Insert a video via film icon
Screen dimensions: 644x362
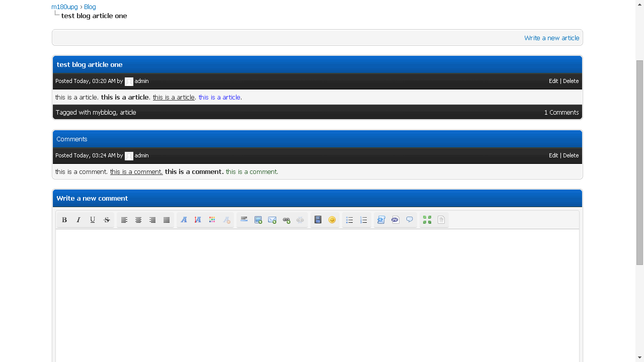[318, 220]
